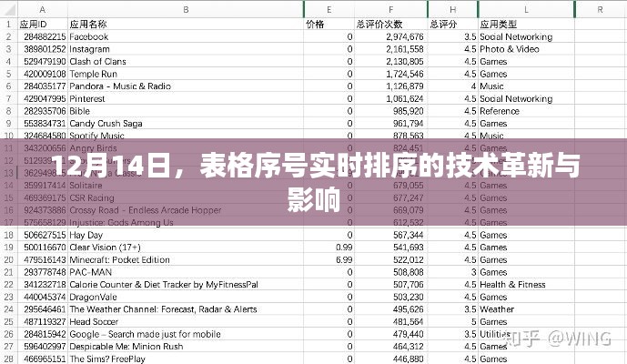
Task: Select Minecraft: Pocket Edition cell
Action: (186, 259)
